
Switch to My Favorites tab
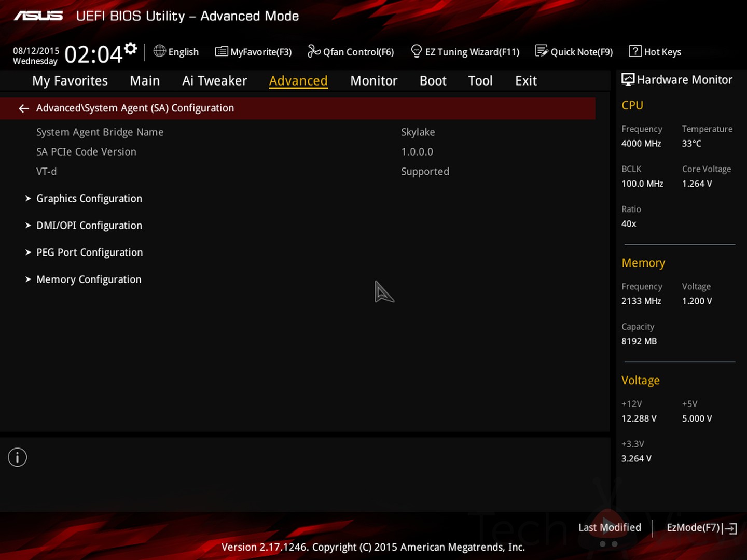[70, 81]
